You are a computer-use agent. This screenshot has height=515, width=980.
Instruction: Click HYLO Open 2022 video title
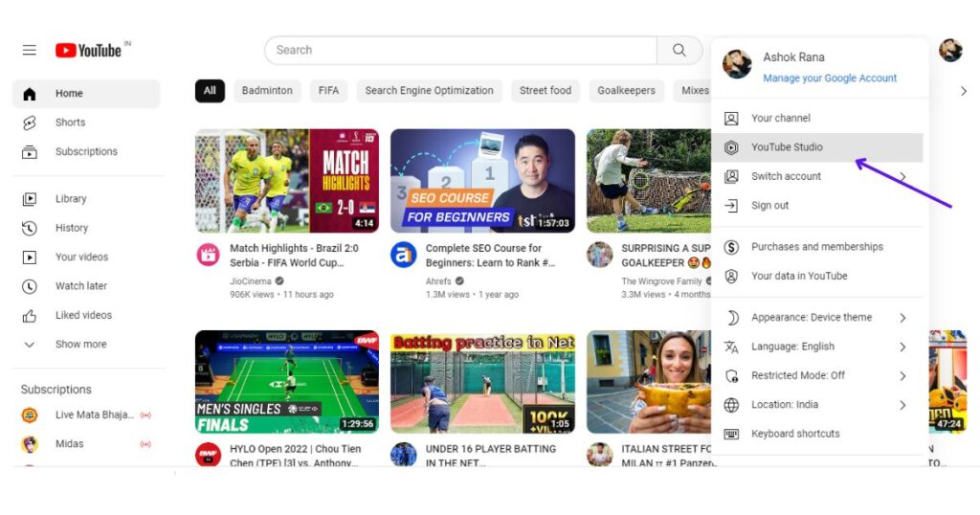pyautogui.click(x=295, y=456)
